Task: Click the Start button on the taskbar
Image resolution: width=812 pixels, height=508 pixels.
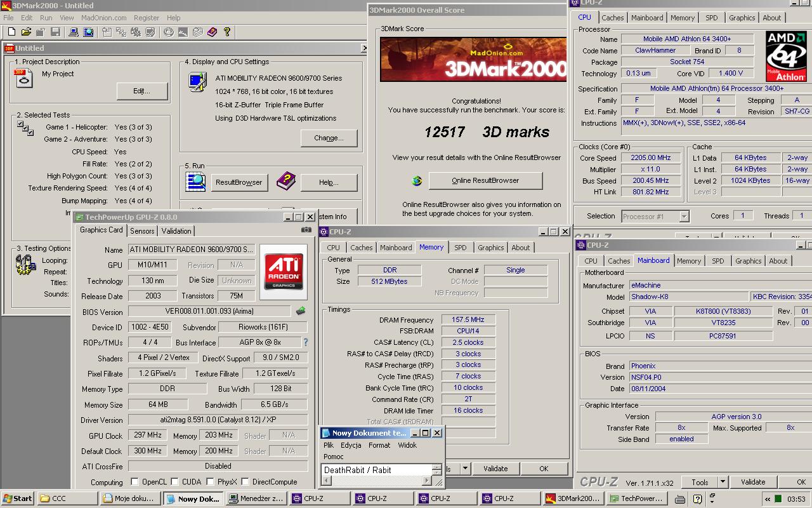Action: click(18, 498)
